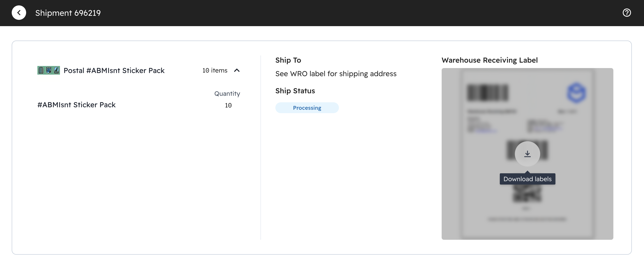
Task: Click the Quantity column header
Action: tap(227, 94)
